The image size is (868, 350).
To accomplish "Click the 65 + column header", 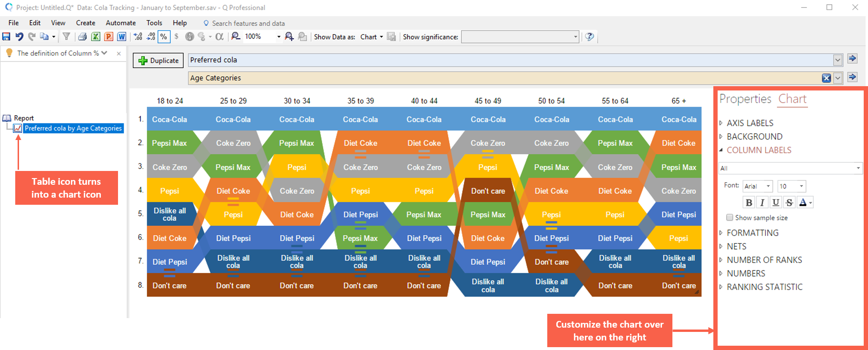I will point(679,101).
